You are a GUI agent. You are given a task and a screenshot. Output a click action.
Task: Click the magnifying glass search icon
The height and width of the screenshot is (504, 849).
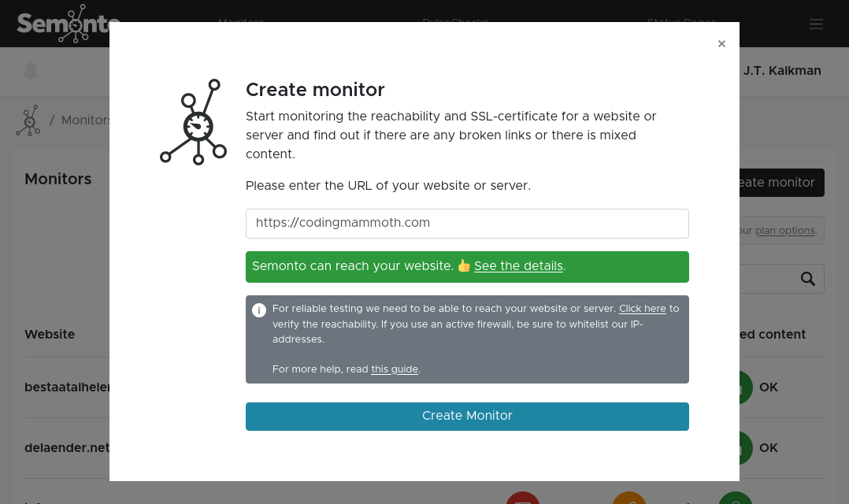click(x=808, y=279)
